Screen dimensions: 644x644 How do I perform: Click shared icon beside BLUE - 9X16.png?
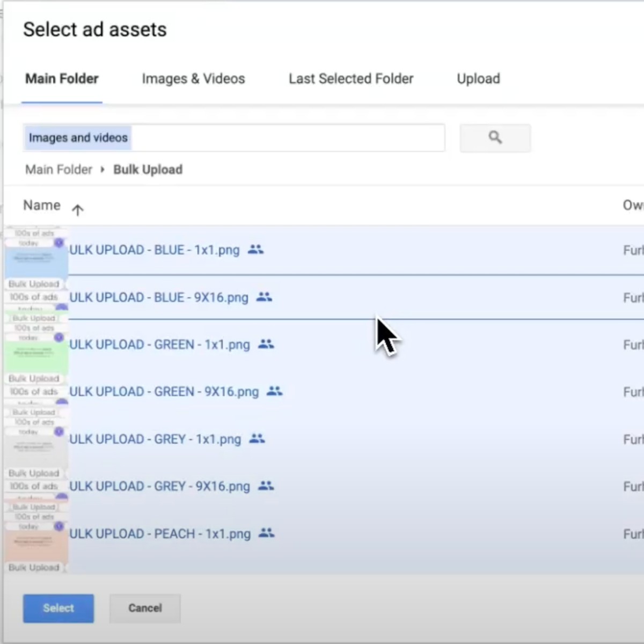(x=264, y=297)
